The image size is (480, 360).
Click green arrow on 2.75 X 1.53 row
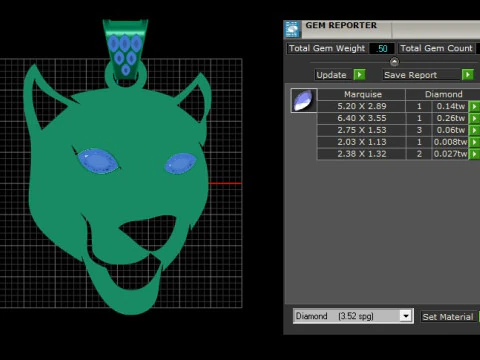tap(474, 130)
